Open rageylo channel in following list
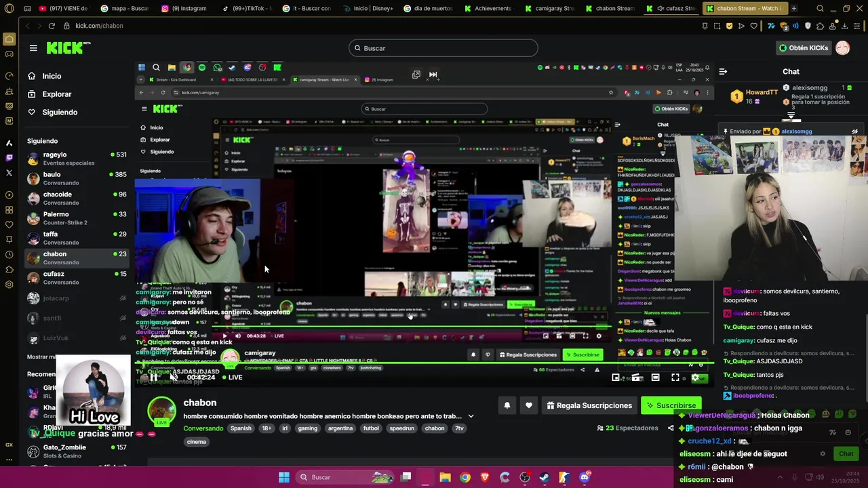Viewport: 868px width, 488px height. tap(77, 159)
